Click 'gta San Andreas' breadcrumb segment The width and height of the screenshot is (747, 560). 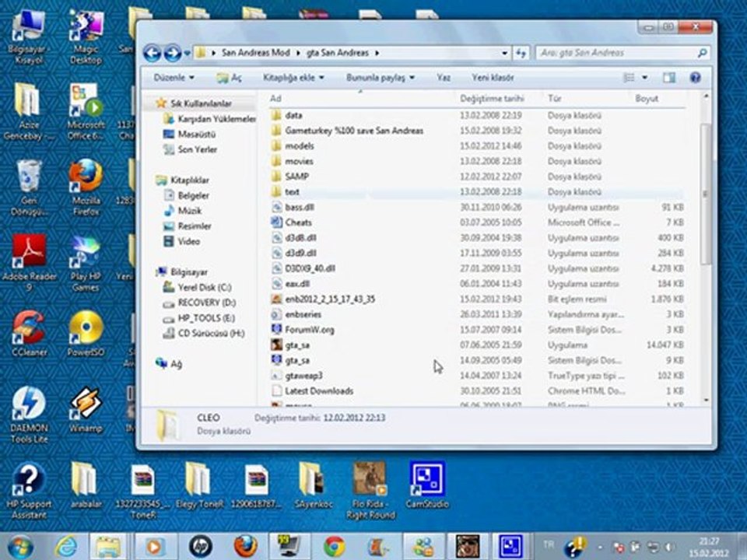point(337,53)
